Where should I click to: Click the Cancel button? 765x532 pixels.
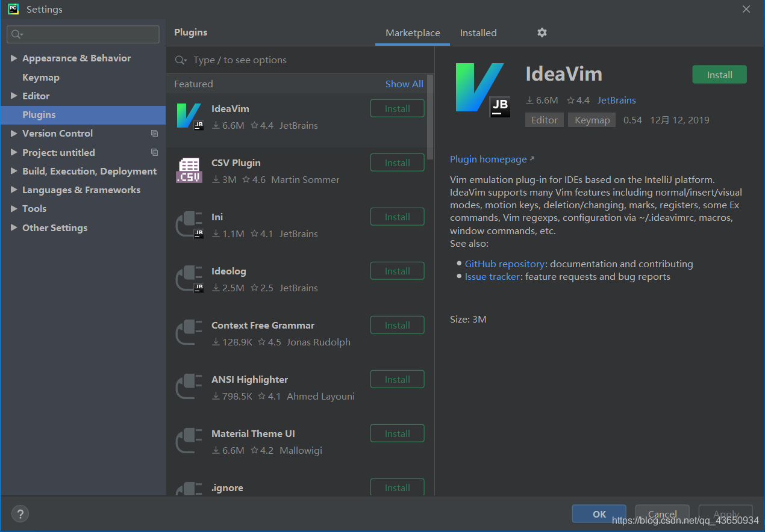point(662,514)
